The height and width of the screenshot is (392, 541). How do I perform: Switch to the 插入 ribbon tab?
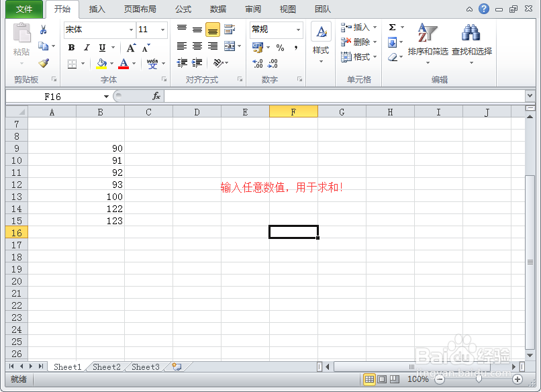pyautogui.click(x=97, y=9)
